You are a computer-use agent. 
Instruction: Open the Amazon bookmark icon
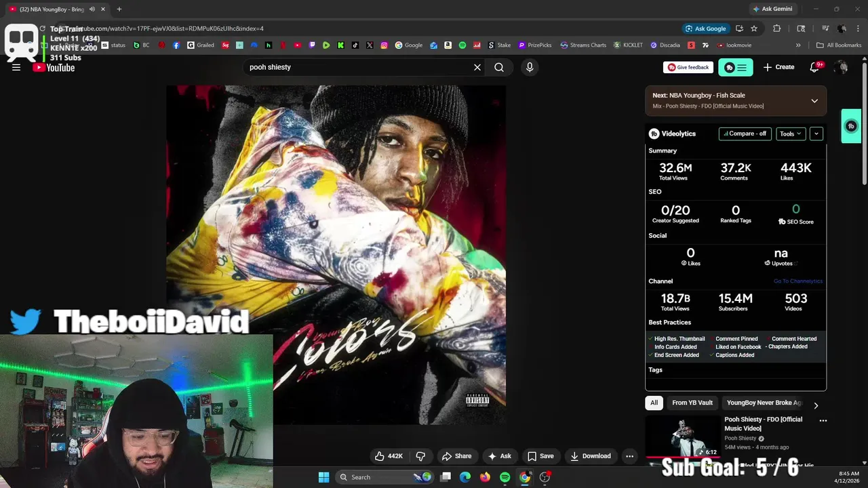[x=448, y=45]
